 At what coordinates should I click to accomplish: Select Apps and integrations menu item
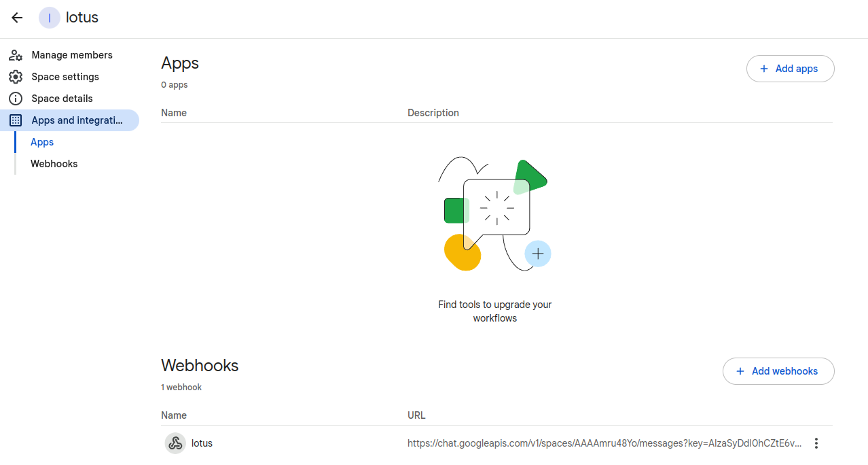pyautogui.click(x=77, y=120)
